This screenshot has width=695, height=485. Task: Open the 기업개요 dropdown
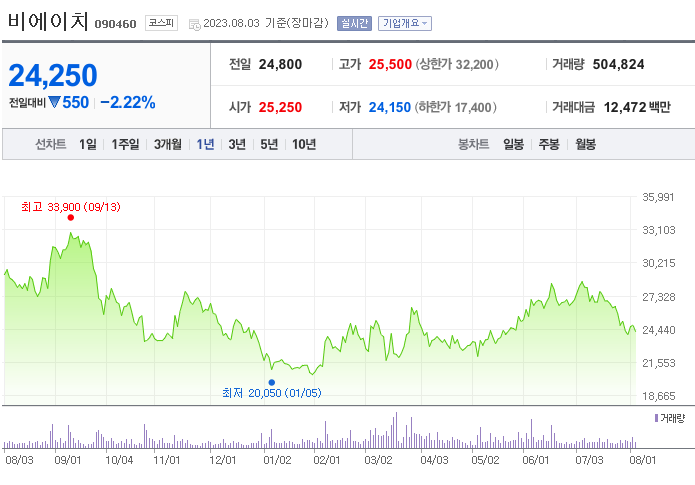(405, 23)
